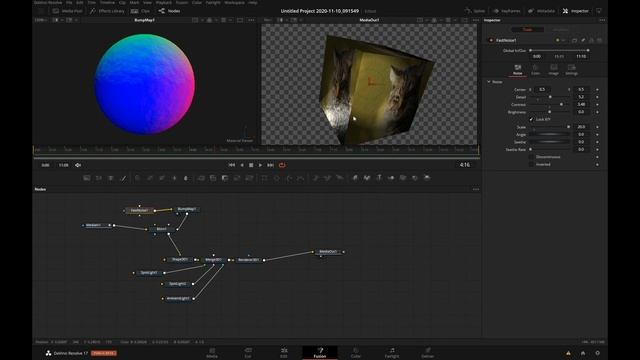Select the SpotLight1 node
The image size is (640, 360).
click(x=149, y=273)
